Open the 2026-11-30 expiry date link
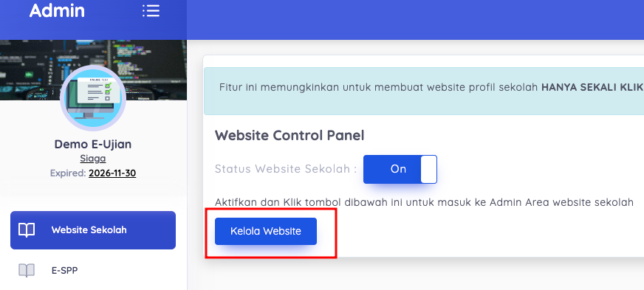 click(112, 173)
